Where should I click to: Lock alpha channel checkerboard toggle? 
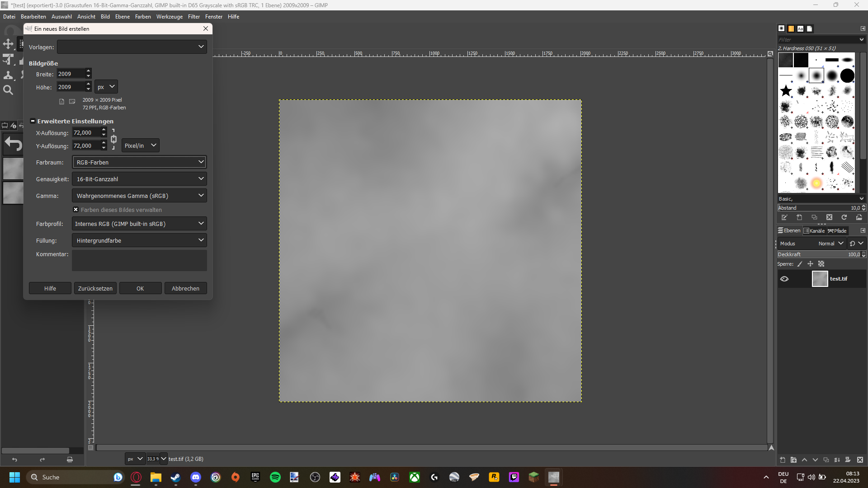pyautogui.click(x=821, y=264)
